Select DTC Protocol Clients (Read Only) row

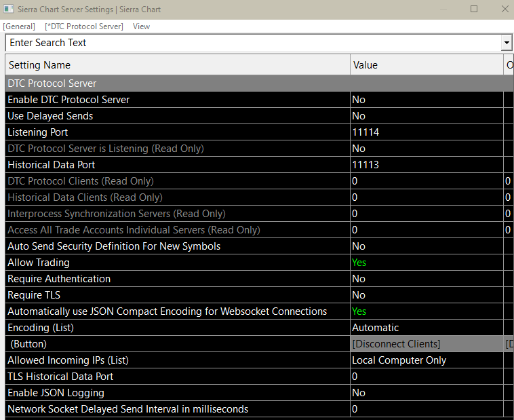pyautogui.click(x=178, y=181)
